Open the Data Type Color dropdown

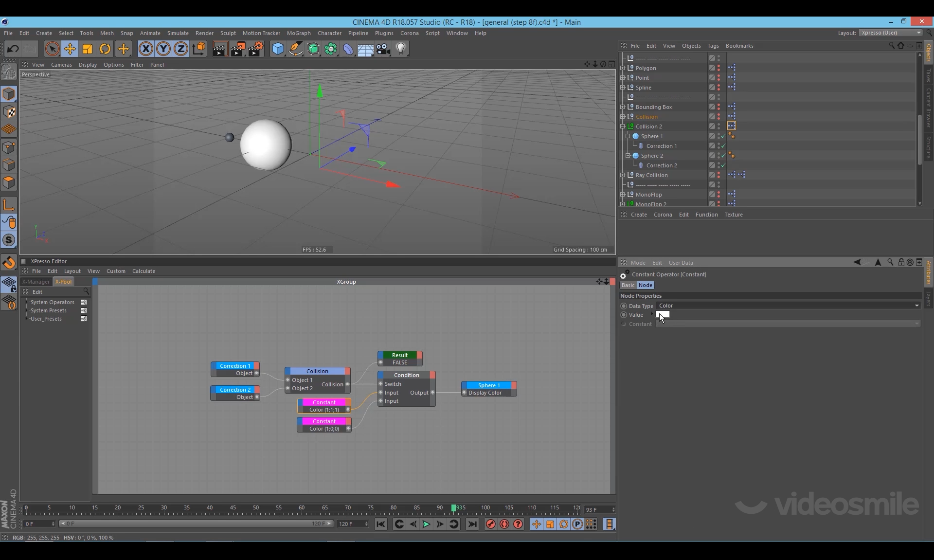pos(788,306)
